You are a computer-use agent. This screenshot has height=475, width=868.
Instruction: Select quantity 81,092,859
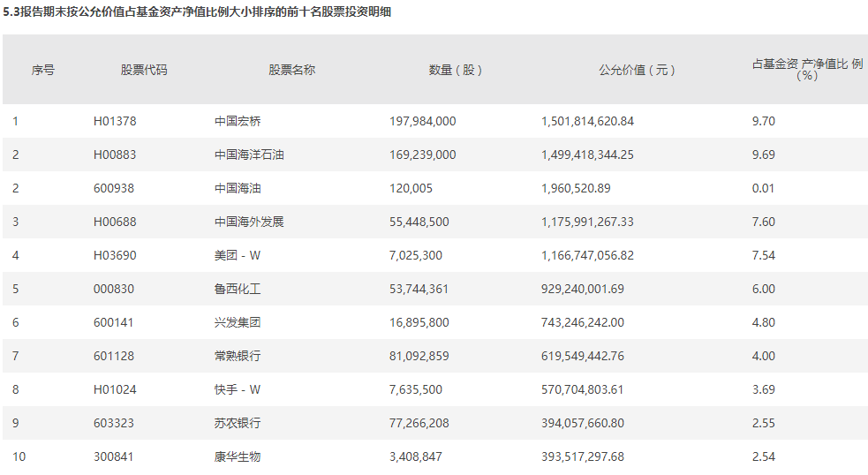point(419,357)
